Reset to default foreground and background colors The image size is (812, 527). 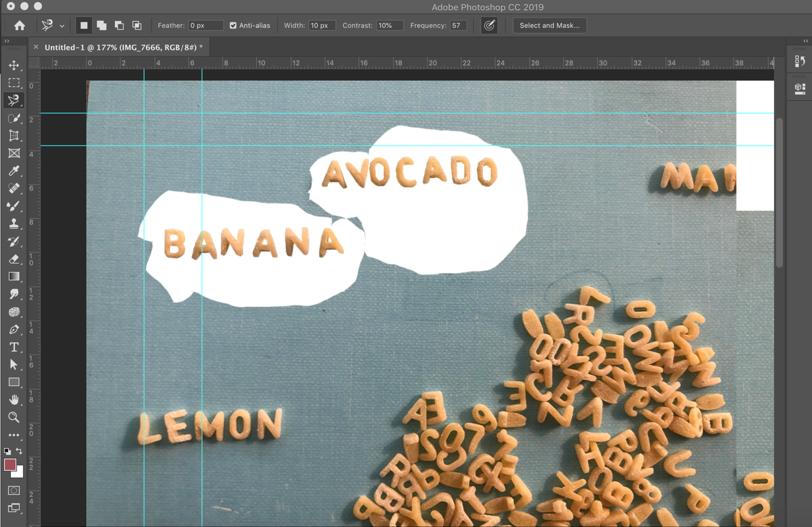pos(7,451)
